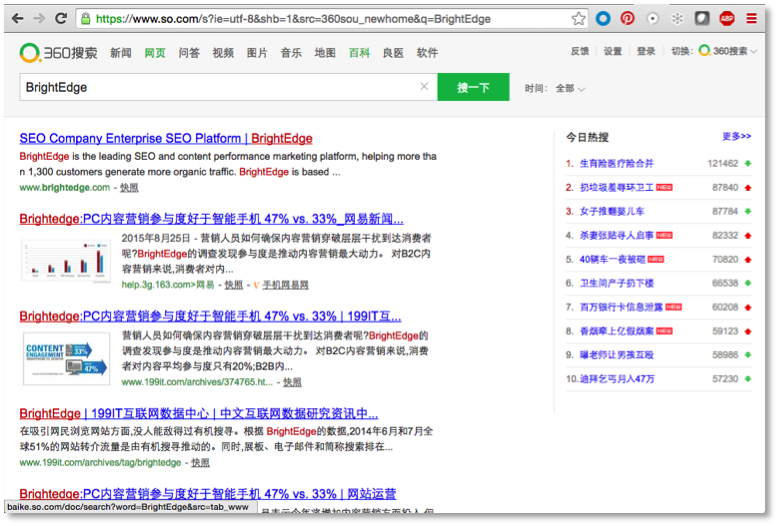Open 快照 beside www.199it.com/archives/374765
This screenshot has width=779, height=526.
(x=292, y=382)
